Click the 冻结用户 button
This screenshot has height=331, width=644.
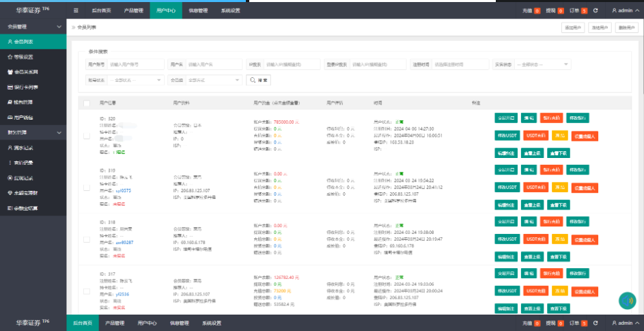pos(600,27)
